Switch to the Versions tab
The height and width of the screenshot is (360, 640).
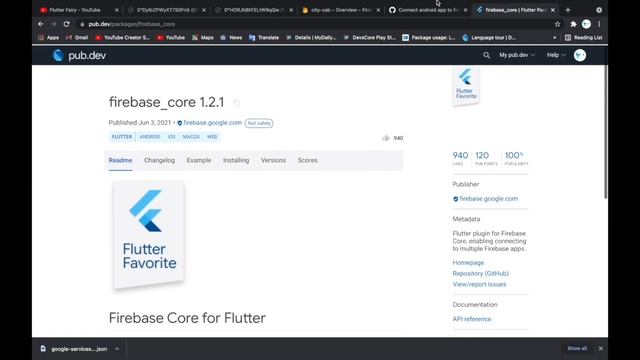273,160
